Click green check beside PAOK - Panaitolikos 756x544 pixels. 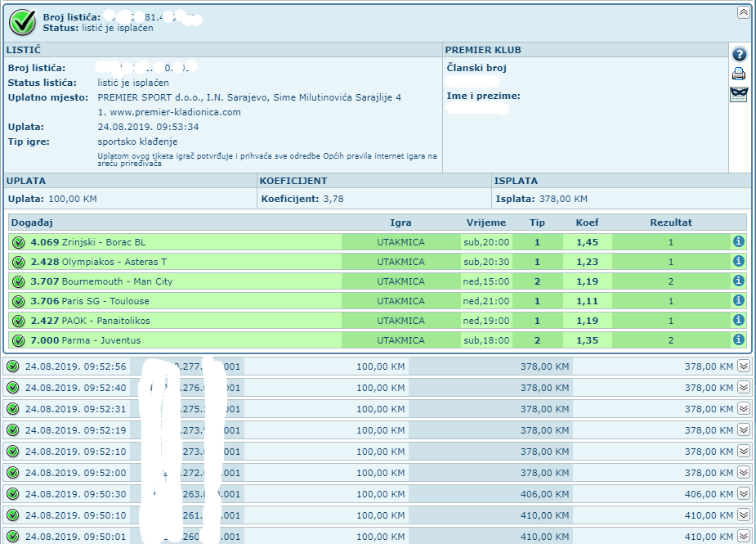pos(18,321)
